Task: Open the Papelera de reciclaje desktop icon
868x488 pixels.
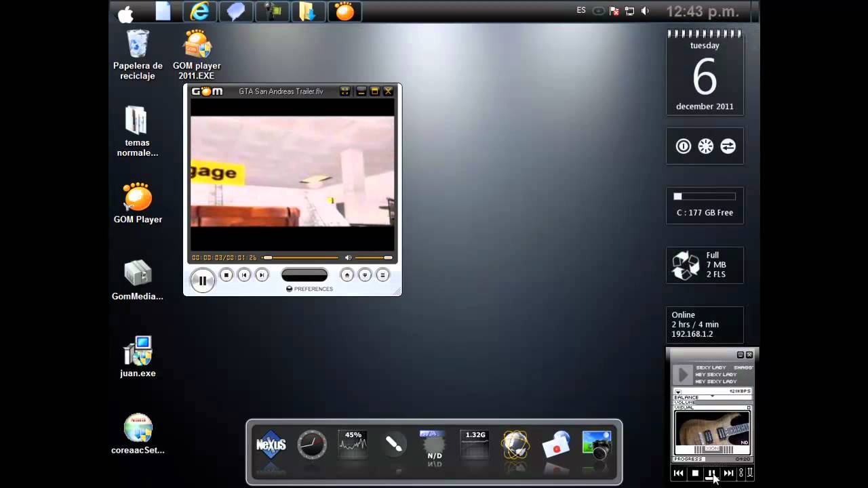Action: coord(138,54)
